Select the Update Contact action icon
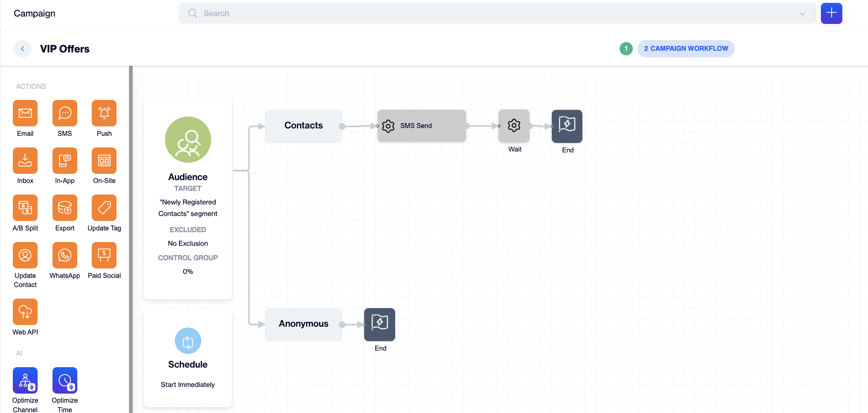The height and width of the screenshot is (413, 868). (25, 255)
